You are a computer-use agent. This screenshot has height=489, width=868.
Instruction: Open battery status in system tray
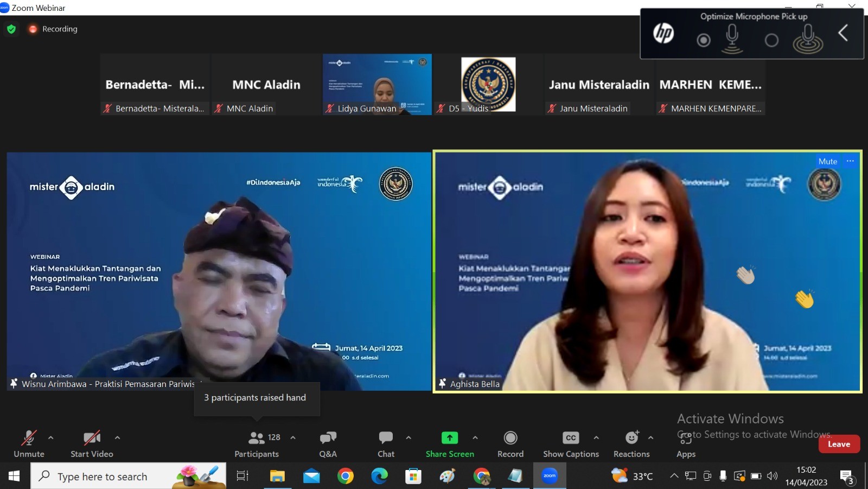pyautogui.click(x=756, y=476)
